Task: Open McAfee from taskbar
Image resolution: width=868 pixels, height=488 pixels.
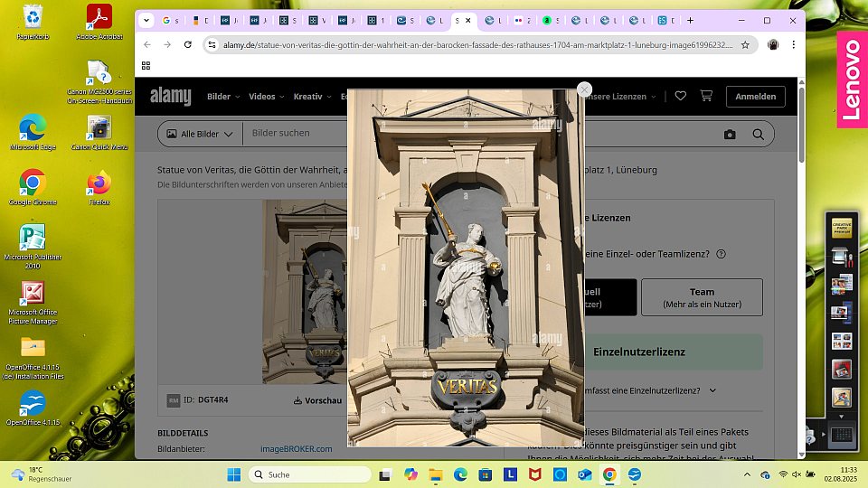Action: 534,474
